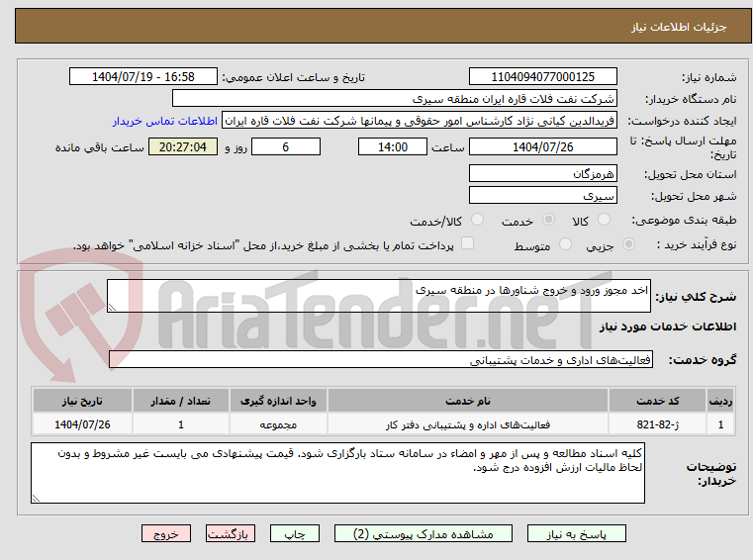Click the table date cell 1404/07/26
753x560 pixels.
coord(82,424)
